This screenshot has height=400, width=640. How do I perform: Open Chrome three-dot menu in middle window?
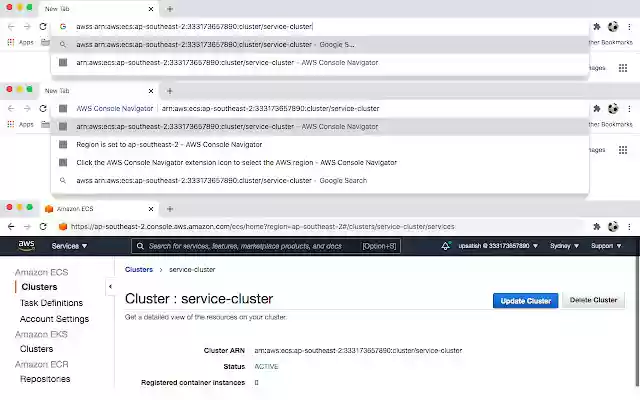tap(629, 109)
